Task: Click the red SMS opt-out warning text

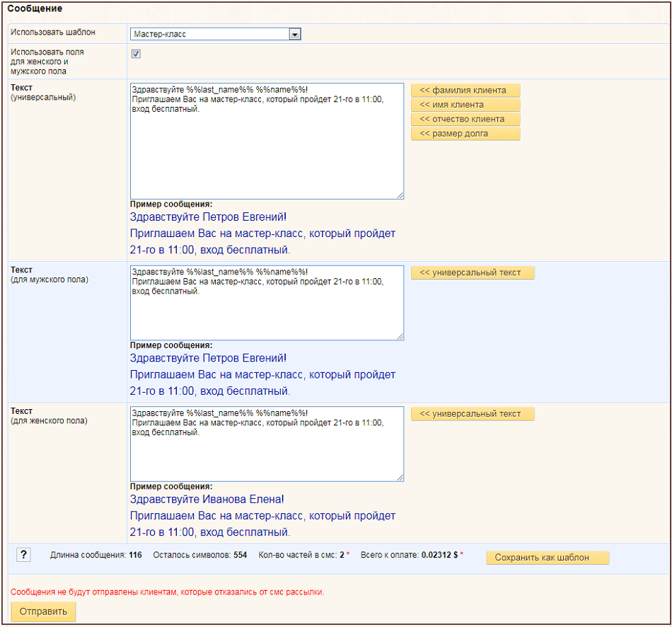Action: point(172,592)
